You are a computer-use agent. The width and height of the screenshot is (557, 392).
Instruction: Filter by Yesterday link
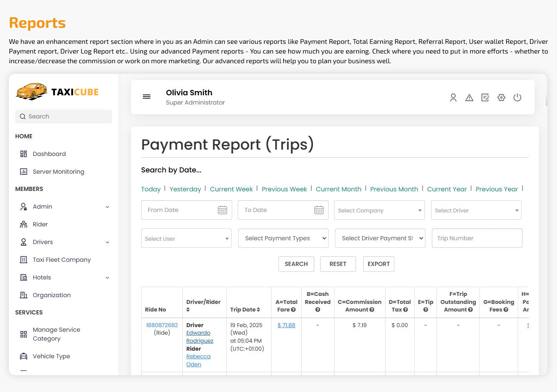click(x=185, y=189)
